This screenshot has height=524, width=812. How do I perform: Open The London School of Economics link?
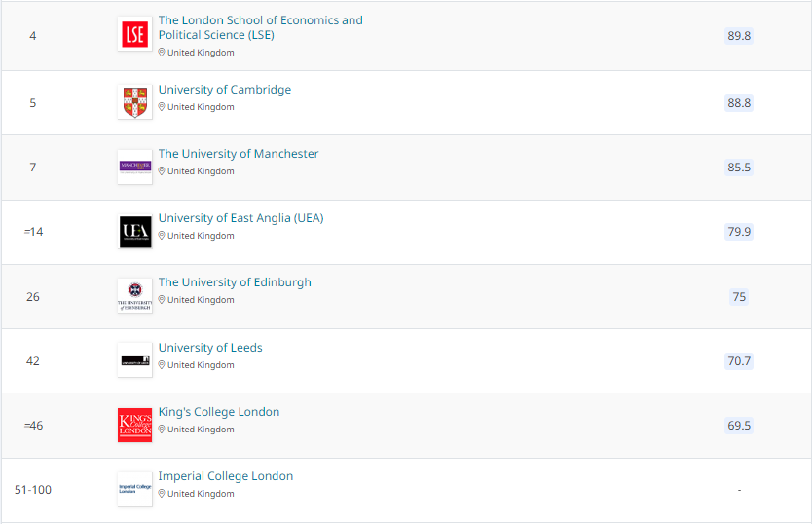click(x=261, y=27)
